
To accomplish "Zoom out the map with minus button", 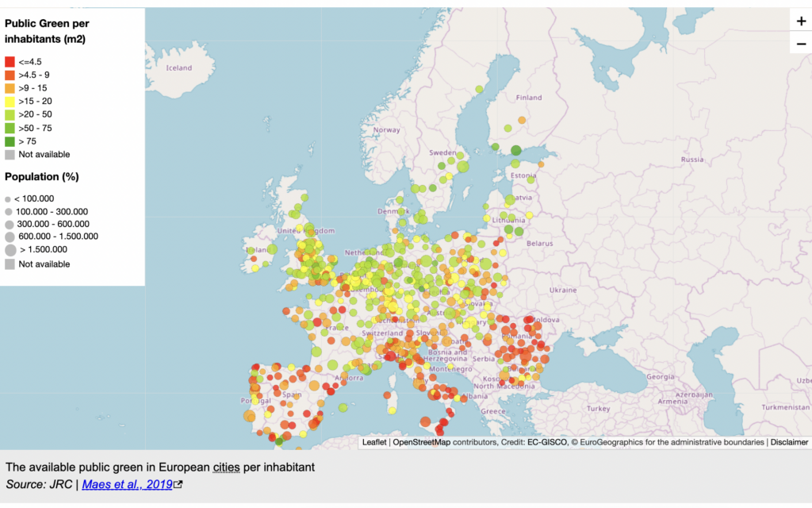I will (801, 44).
